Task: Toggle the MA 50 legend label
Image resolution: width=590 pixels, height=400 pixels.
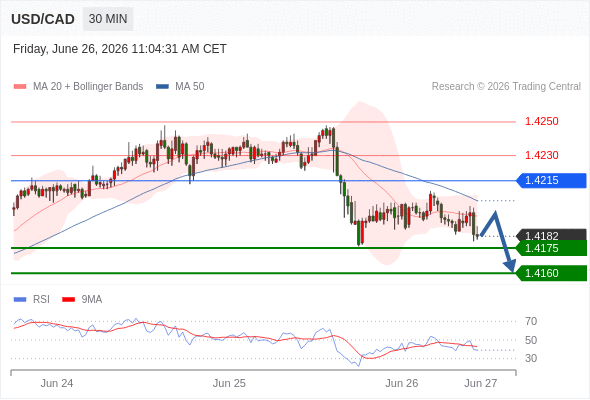Action: pos(190,87)
